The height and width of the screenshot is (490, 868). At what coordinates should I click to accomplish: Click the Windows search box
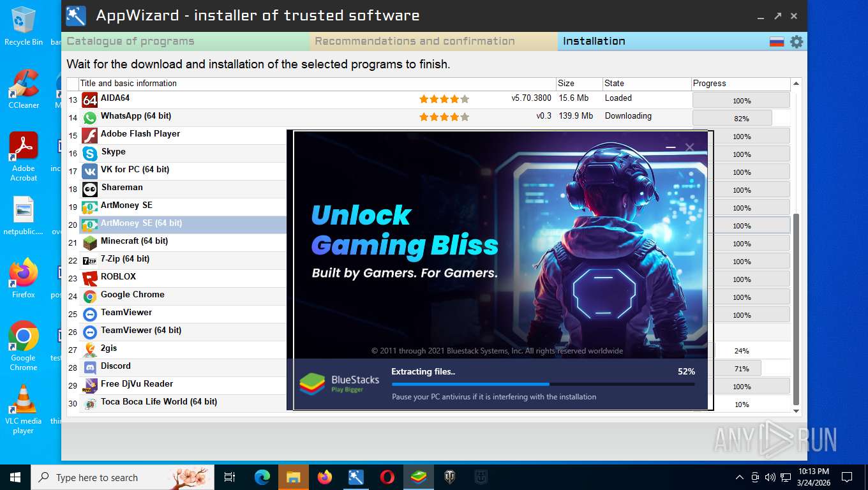[x=123, y=477]
